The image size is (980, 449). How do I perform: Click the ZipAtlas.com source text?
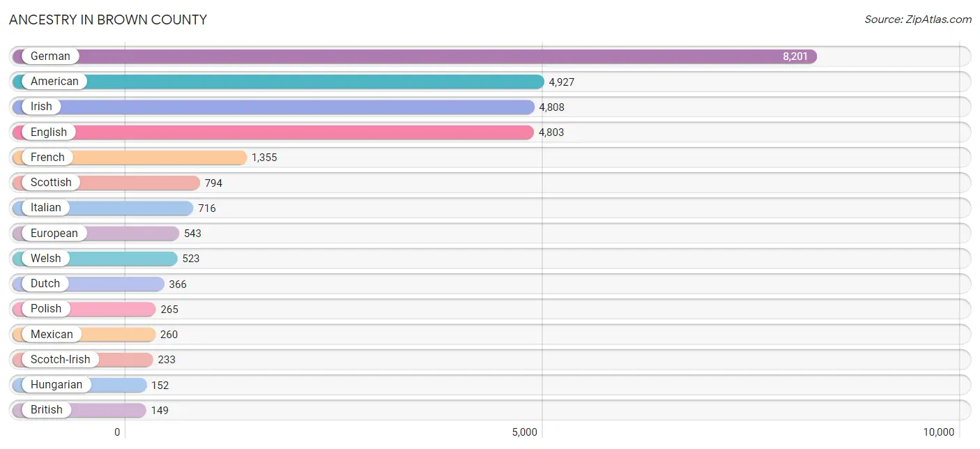point(918,20)
